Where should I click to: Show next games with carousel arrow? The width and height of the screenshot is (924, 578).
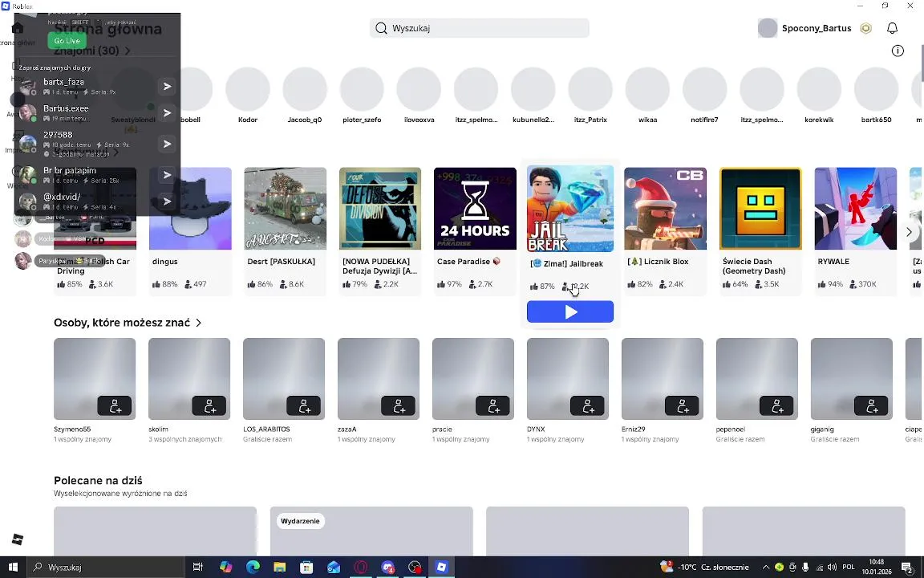909,232
